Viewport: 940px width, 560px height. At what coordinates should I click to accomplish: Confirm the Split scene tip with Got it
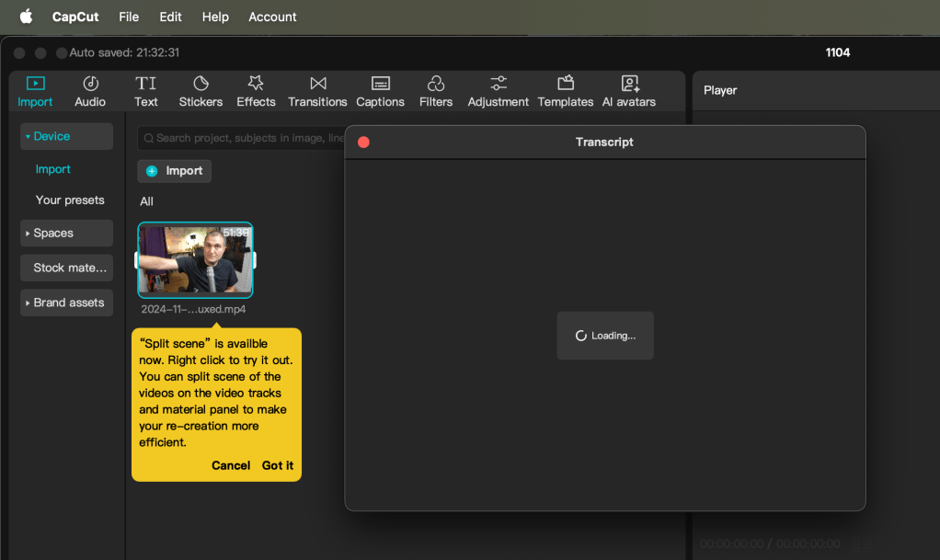click(x=278, y=465)
